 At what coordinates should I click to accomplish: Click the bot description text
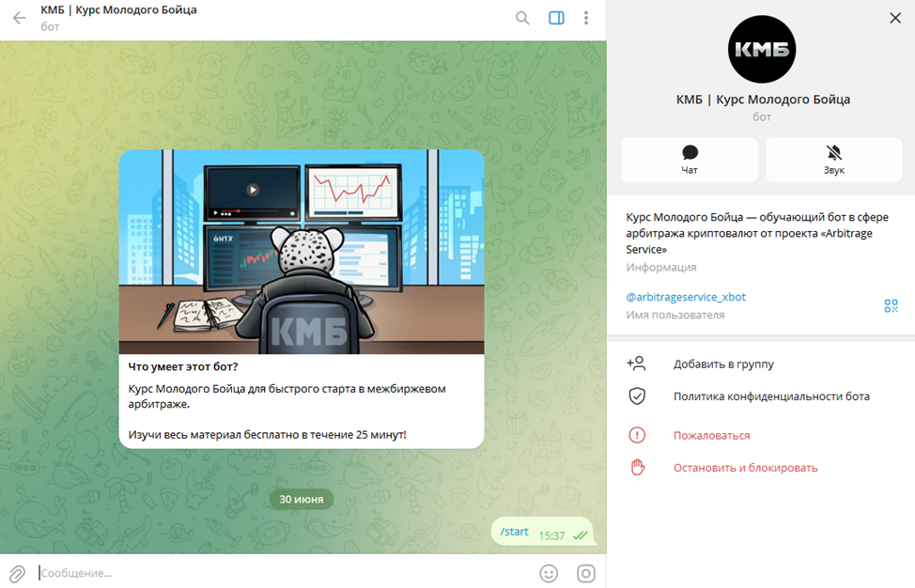(757, 233)
